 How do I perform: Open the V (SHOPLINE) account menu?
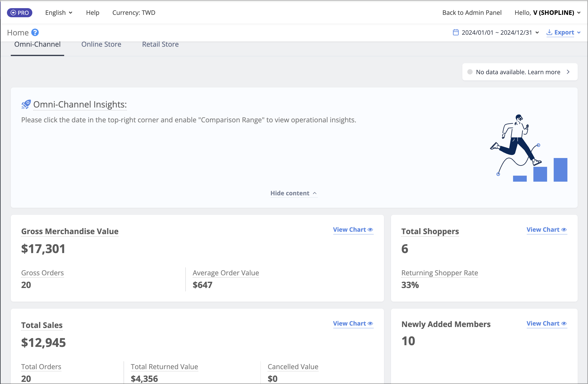coord(547,13)
